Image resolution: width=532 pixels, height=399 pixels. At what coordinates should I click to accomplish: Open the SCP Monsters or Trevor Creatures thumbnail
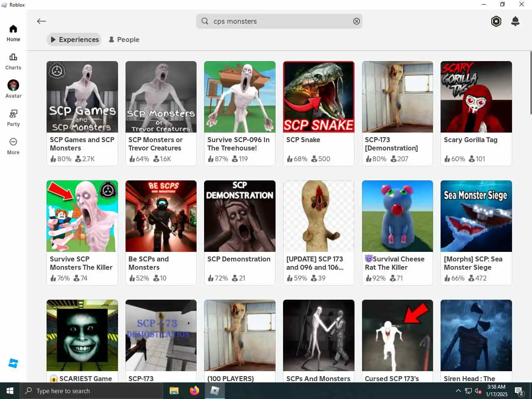[x=161, y=97]
